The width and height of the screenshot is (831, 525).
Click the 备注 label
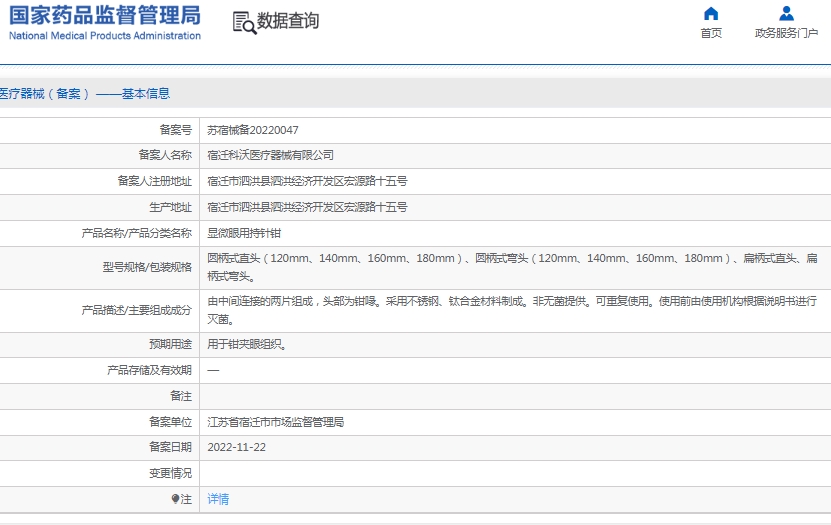(181, 396)
